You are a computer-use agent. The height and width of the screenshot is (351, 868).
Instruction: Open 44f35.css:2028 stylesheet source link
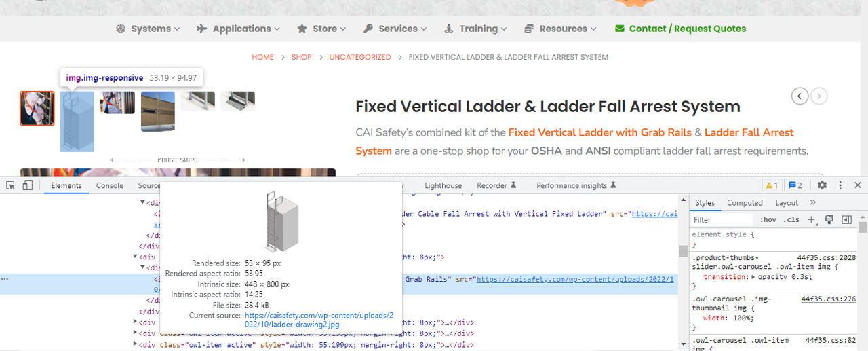coord(827,258)
